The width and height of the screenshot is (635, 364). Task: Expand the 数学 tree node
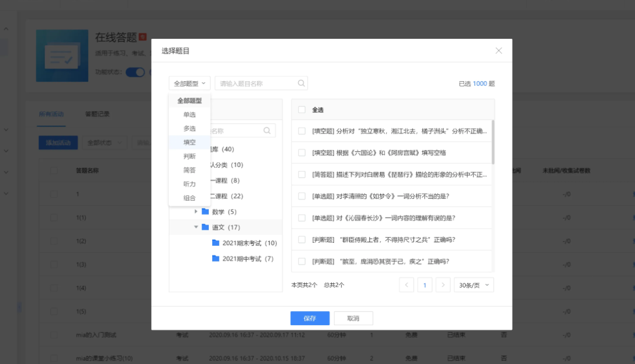197,211
